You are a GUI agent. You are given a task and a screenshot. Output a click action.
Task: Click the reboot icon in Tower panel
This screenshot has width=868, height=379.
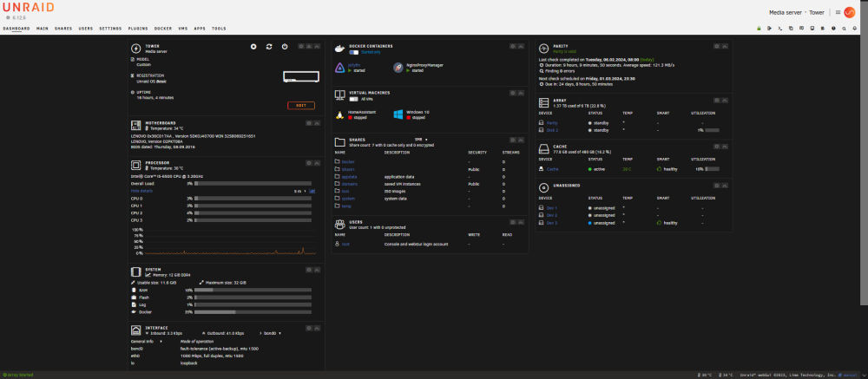coord(269,47)
